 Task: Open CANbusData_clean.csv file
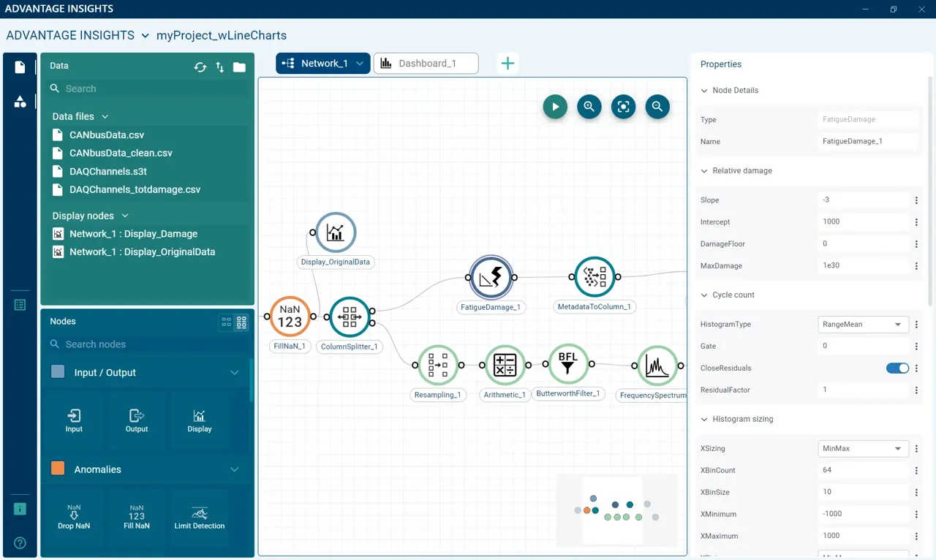click(121, 153)
